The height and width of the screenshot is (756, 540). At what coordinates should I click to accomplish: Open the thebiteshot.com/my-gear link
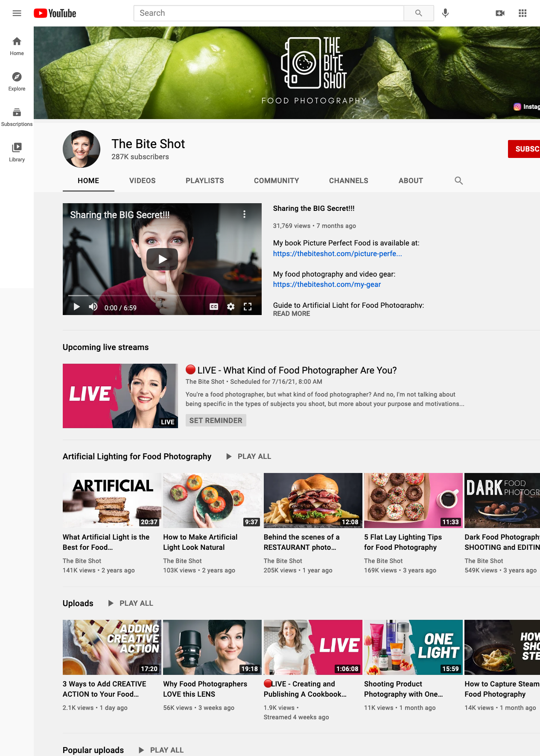pos(327,284)
